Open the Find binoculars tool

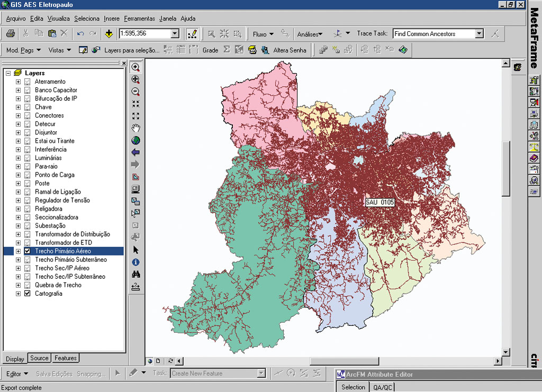pos(135,275)
